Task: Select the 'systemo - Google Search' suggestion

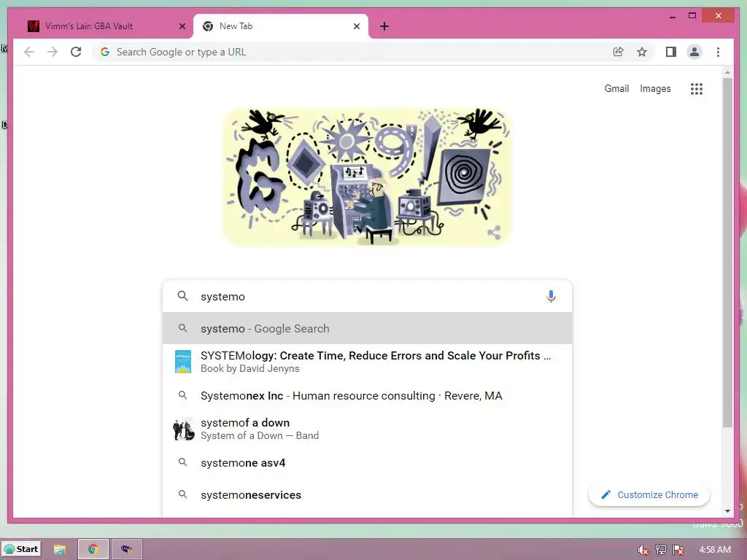Action: point(367,329)
